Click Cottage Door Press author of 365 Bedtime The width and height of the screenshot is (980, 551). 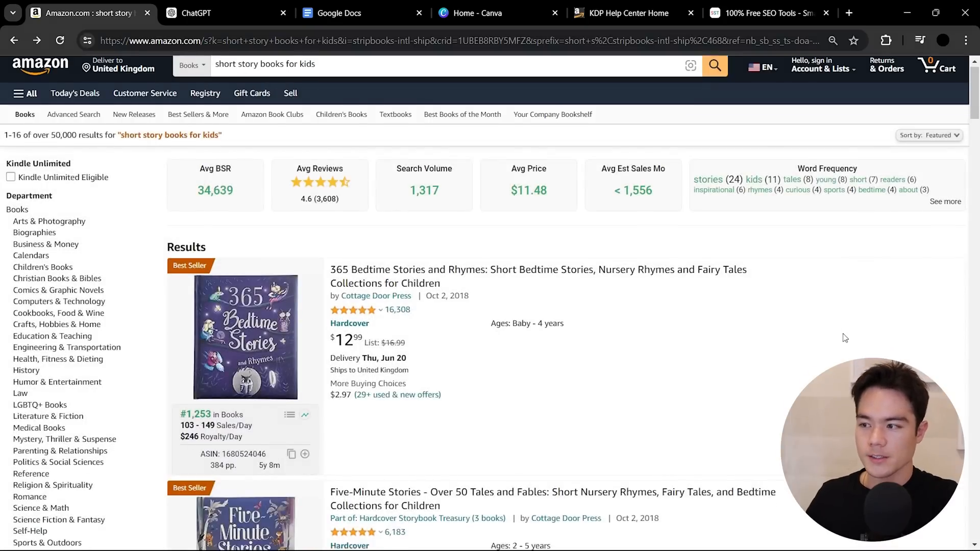tap(376, 296)
